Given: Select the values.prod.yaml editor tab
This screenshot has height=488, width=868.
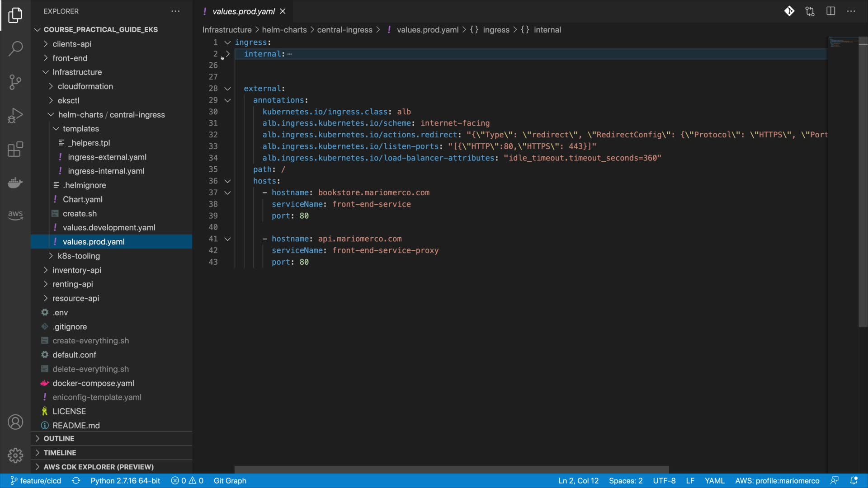Looking at the screenshot, I should (243, 11).
